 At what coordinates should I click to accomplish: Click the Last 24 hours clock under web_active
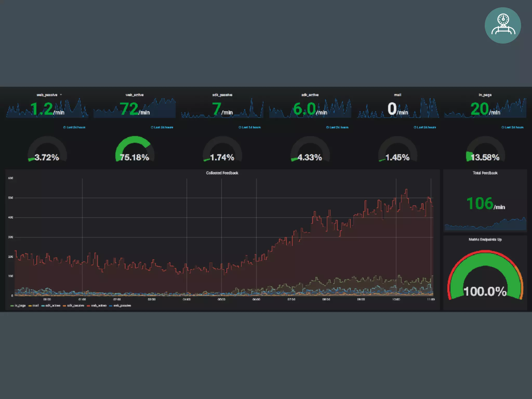coord(152,127)
